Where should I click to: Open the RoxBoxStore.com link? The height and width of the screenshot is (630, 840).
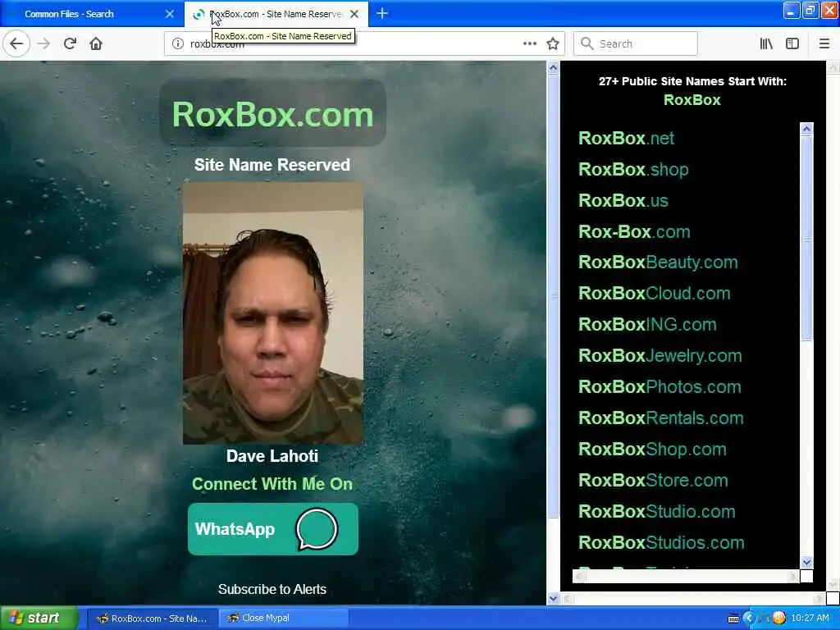click(653, 480)
